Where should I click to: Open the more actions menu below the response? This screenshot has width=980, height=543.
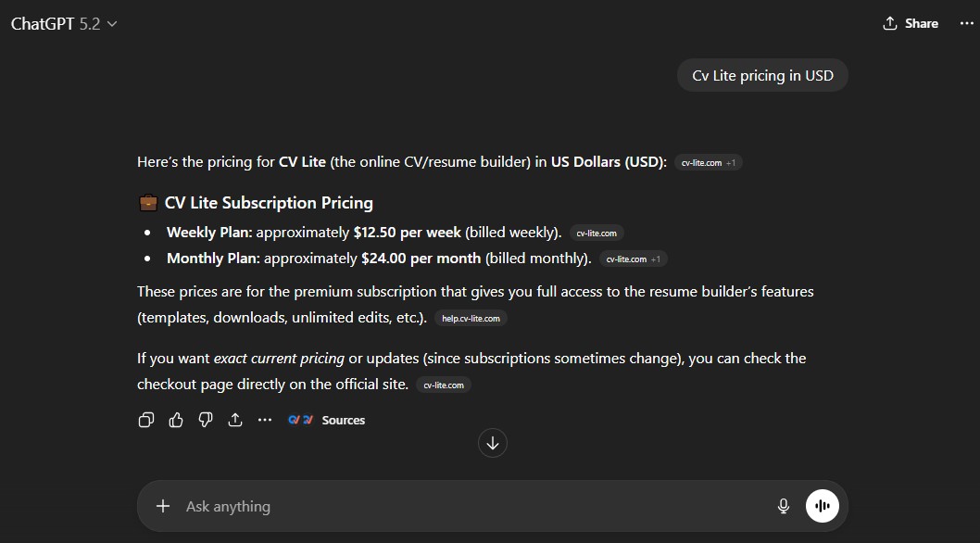pos(265,420)
